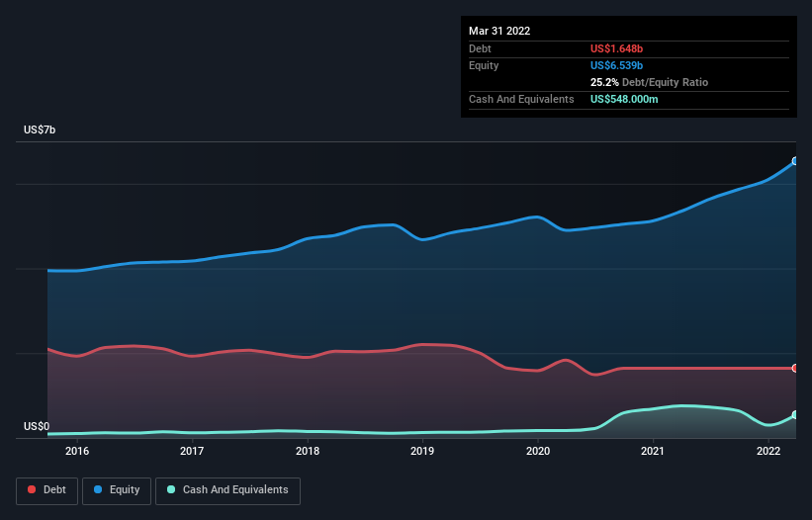Click the 2020 x-axis label
Viewport: 812px width, 520px height.
coord(538,451)
